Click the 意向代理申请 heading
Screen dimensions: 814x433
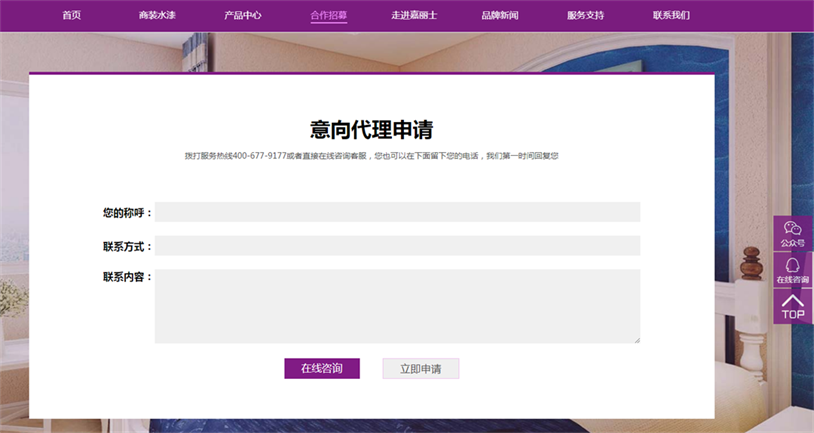371,130
